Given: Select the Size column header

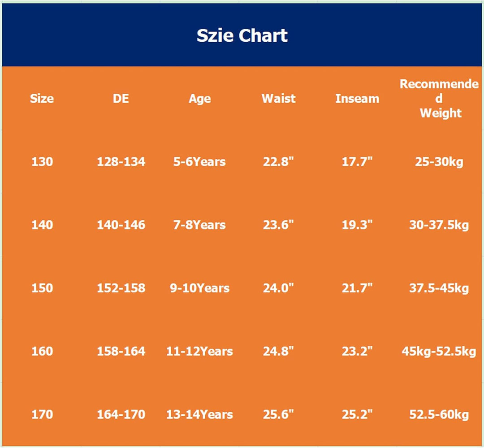Looking at the screenshot, I should (x=42, y=99).
